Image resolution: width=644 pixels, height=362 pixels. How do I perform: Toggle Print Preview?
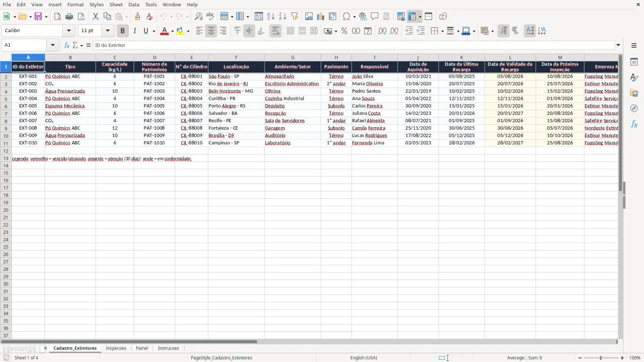point(80,17)
